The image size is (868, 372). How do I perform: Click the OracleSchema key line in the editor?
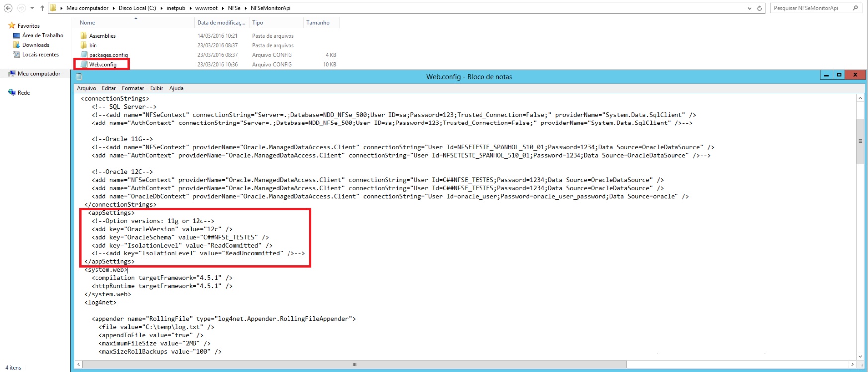click(180, 237)
